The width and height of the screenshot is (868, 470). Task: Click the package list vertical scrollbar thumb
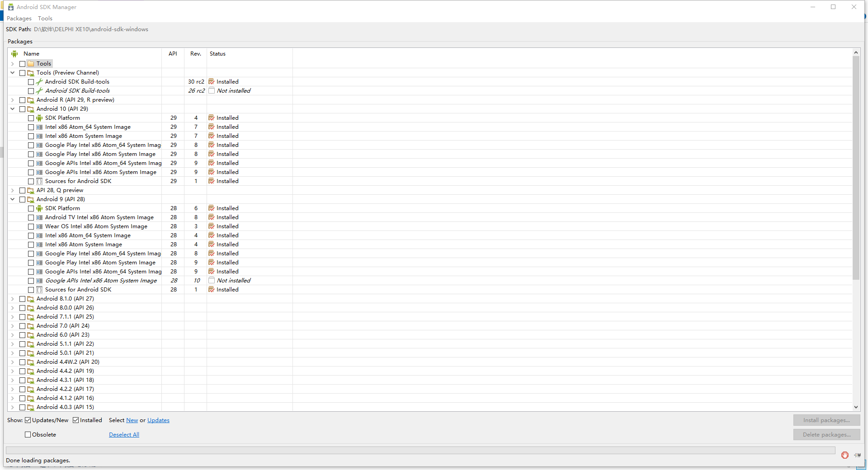[856, 168]
